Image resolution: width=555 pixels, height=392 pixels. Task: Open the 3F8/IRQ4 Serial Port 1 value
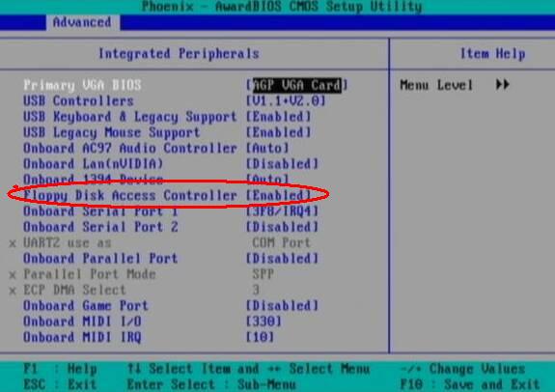point(282,211)
